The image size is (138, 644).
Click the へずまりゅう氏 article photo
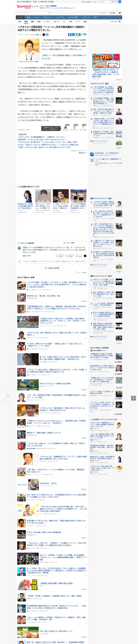pyautogui.click(x=29, y=49)
